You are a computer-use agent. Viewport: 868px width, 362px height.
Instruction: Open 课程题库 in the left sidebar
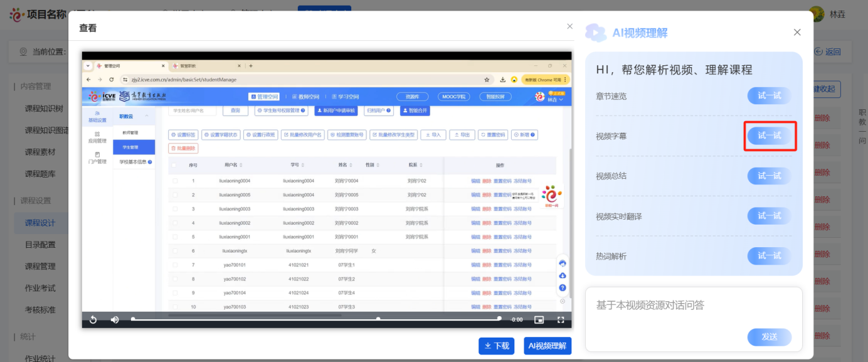pyautogui.click(x=40, y=174)
